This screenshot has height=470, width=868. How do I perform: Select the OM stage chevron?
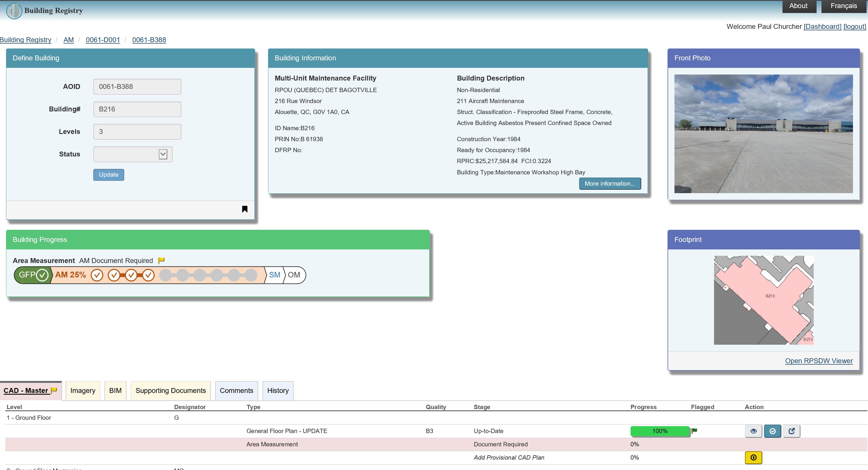pos(294,275)
